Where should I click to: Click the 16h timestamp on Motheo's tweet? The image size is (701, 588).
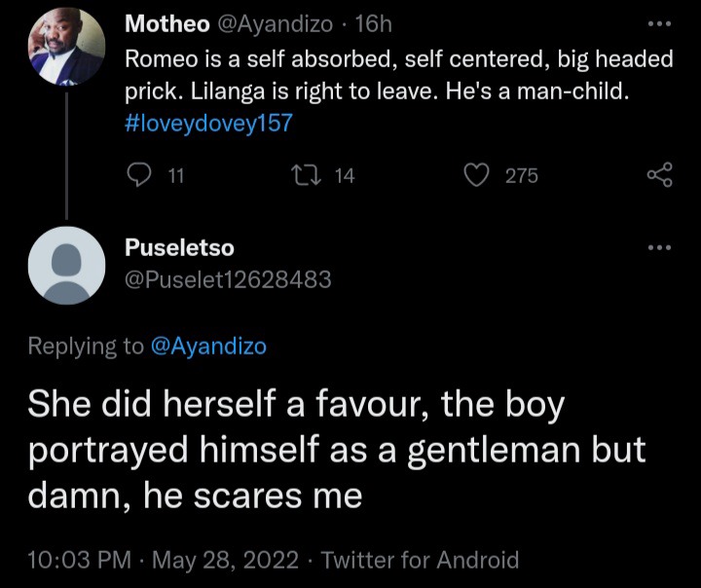pyautogui.click(x=373, y=23)
